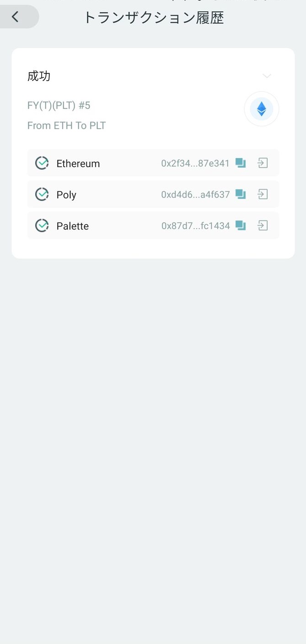Open the Poly transaction in block explorer
Screen dimensions: 306x644
tap(263, 194)
